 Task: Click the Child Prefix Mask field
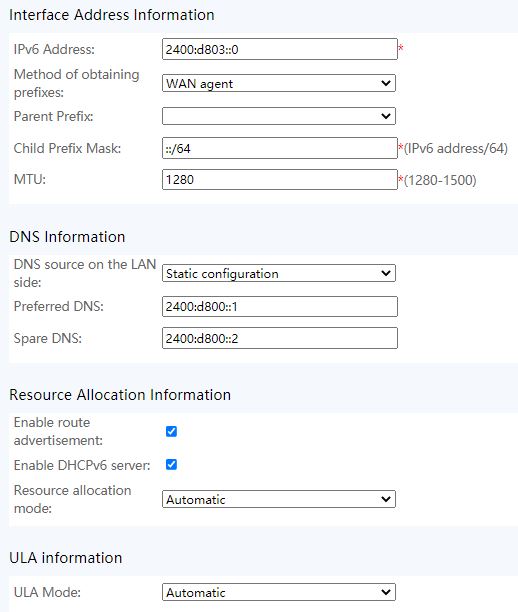[x=279, y=148]
